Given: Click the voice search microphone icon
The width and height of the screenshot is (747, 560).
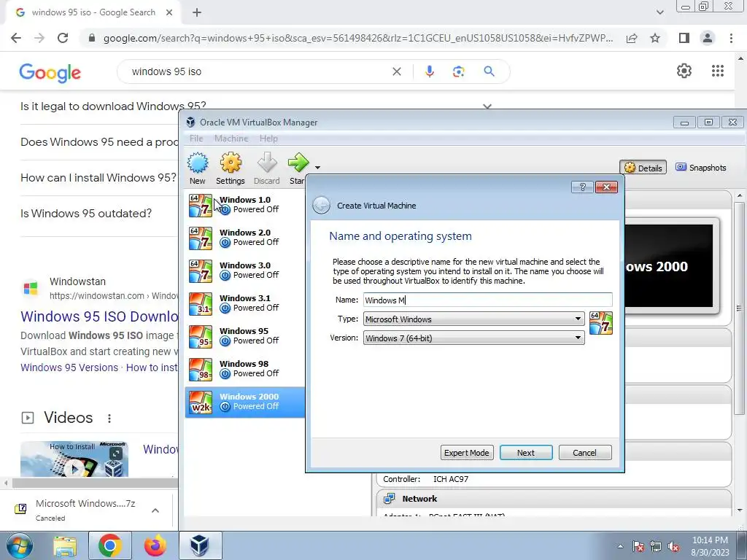Looking at the screenshot, I should click(429, 71).
